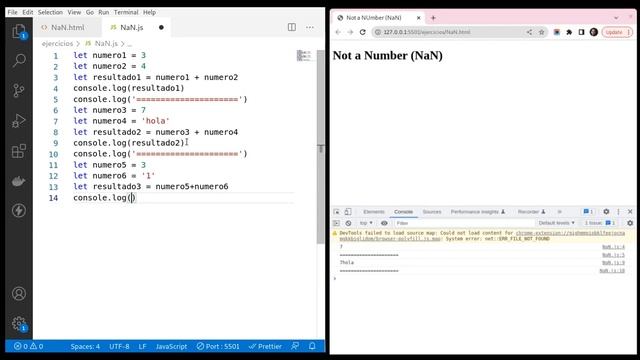The height and width of the screenshot is (360, 640).
Task: Open the Thunder Client lightning bolt view
Action: (x=19, y=211)
